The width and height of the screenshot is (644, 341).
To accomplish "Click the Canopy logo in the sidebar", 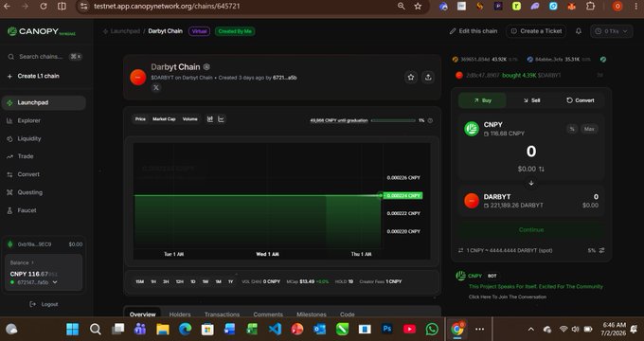I will (41, 31).
